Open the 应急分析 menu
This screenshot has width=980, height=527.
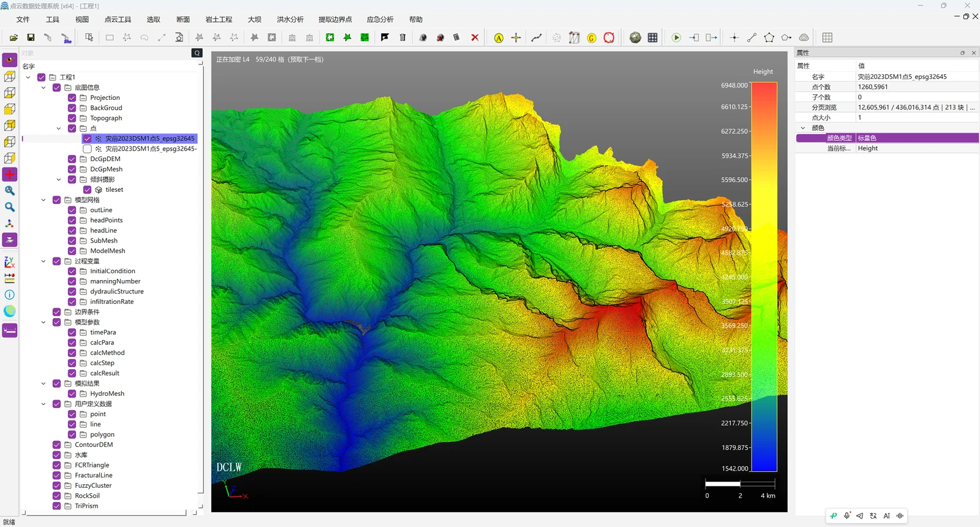(380, 20)
